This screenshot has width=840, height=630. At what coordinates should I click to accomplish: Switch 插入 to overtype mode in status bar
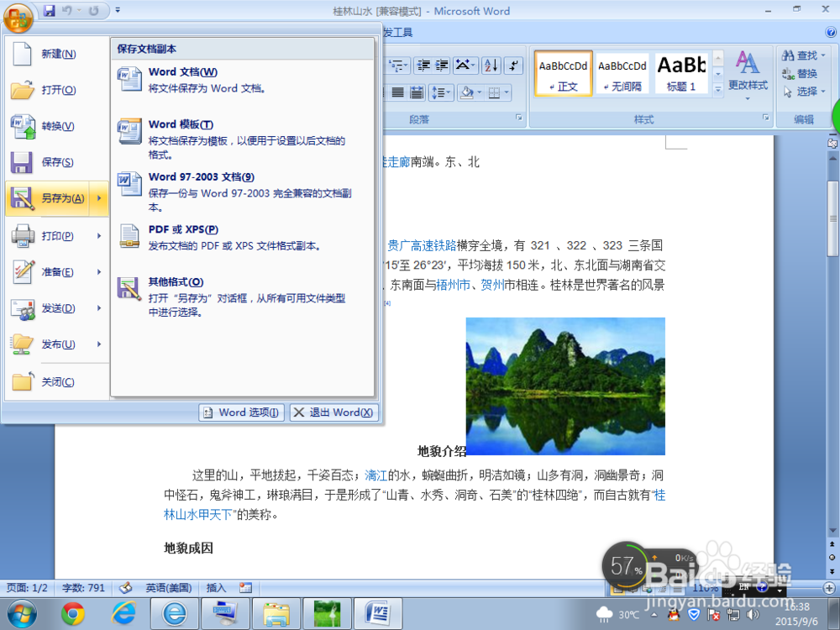click(216, 587)
